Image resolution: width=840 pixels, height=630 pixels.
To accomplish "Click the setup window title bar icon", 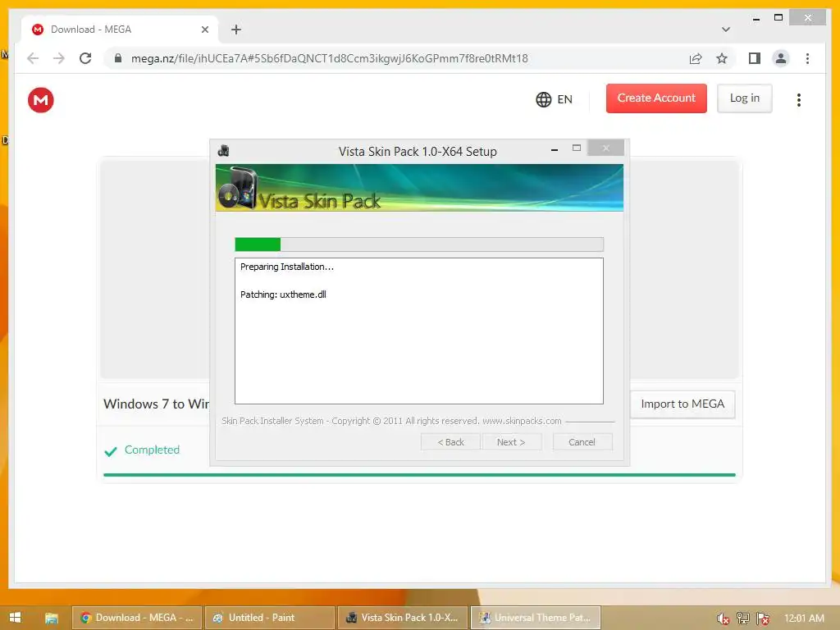I will click(223, 151).
